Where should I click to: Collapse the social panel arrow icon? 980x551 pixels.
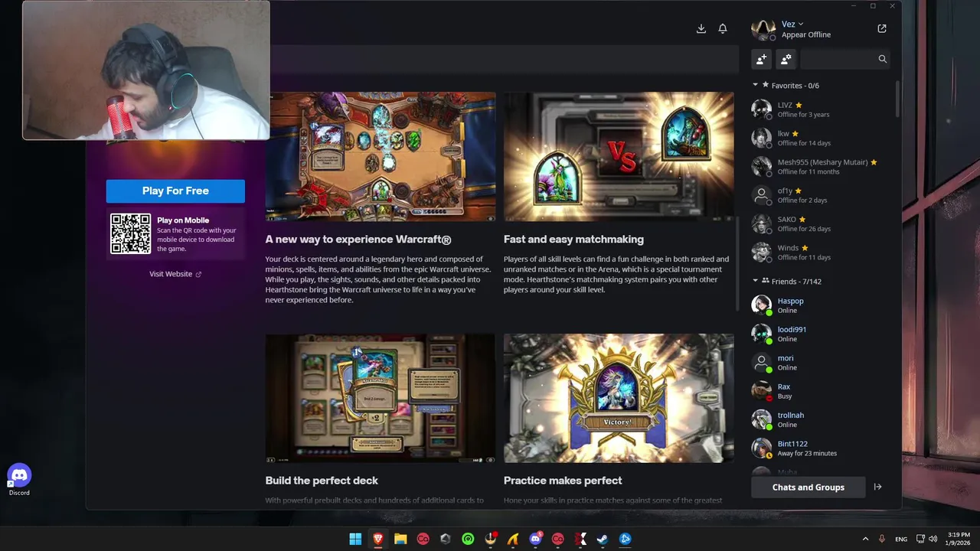[878, 487]
